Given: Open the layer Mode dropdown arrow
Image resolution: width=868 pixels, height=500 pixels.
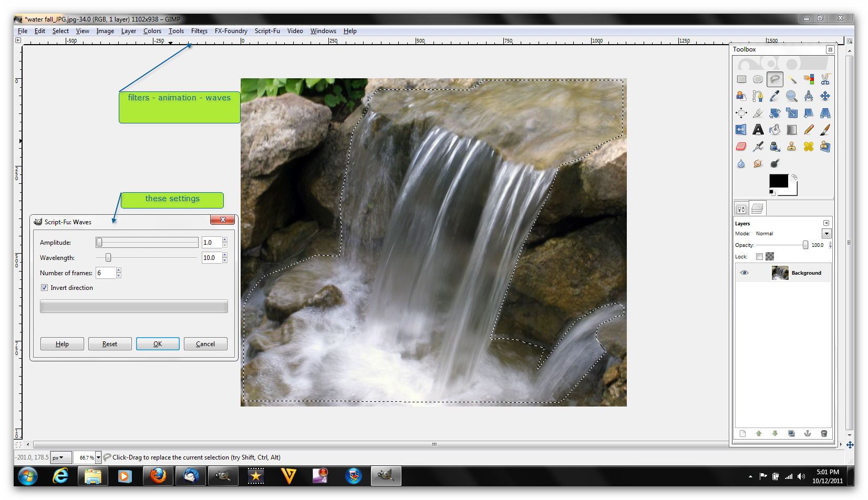Looking at the screenshot, I should click(826, 234).
